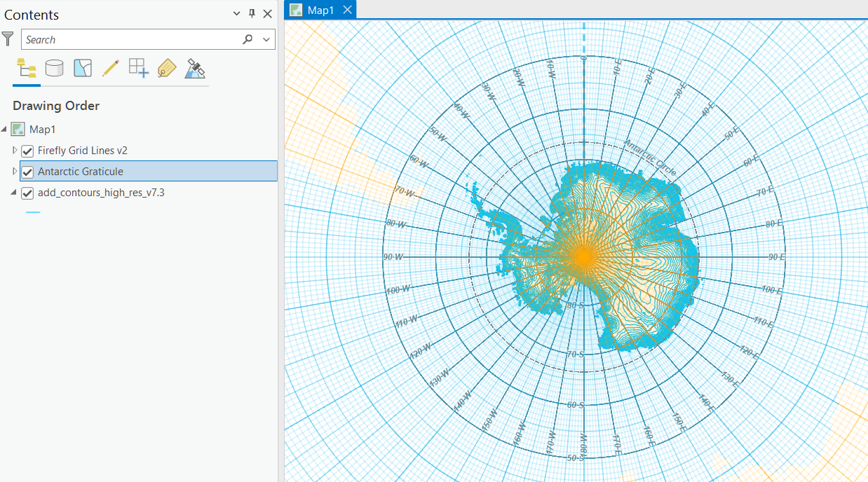Open the search options dropdown arrow
This screenshot has width=868, height=482.
(x=266, y=39)
